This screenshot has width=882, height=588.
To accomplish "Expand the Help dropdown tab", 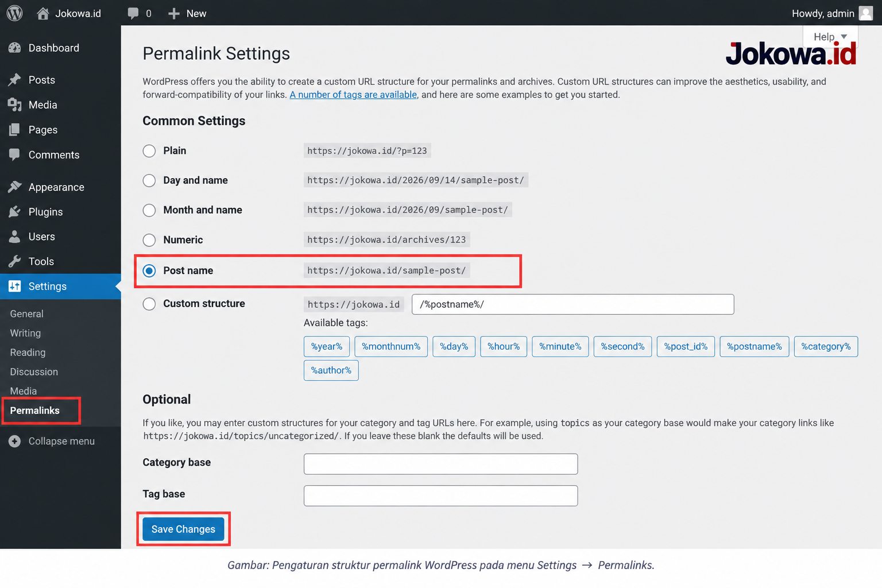I will click(x=830, y=36).
